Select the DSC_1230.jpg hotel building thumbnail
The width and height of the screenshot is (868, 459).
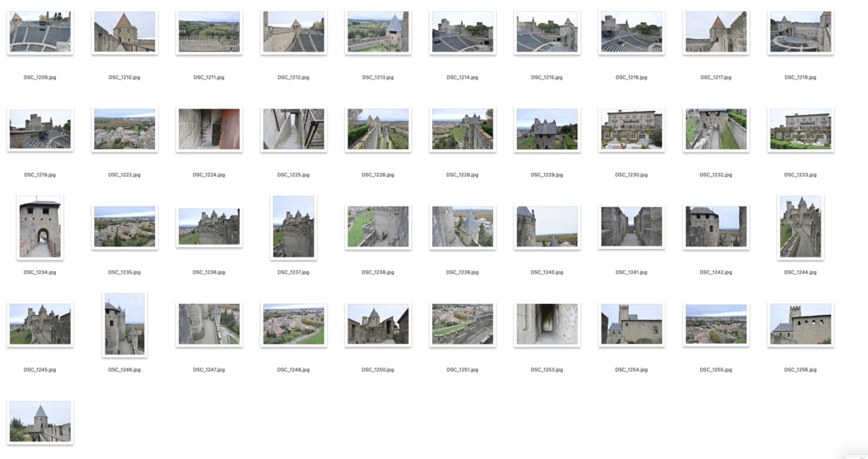coord(632,130)
